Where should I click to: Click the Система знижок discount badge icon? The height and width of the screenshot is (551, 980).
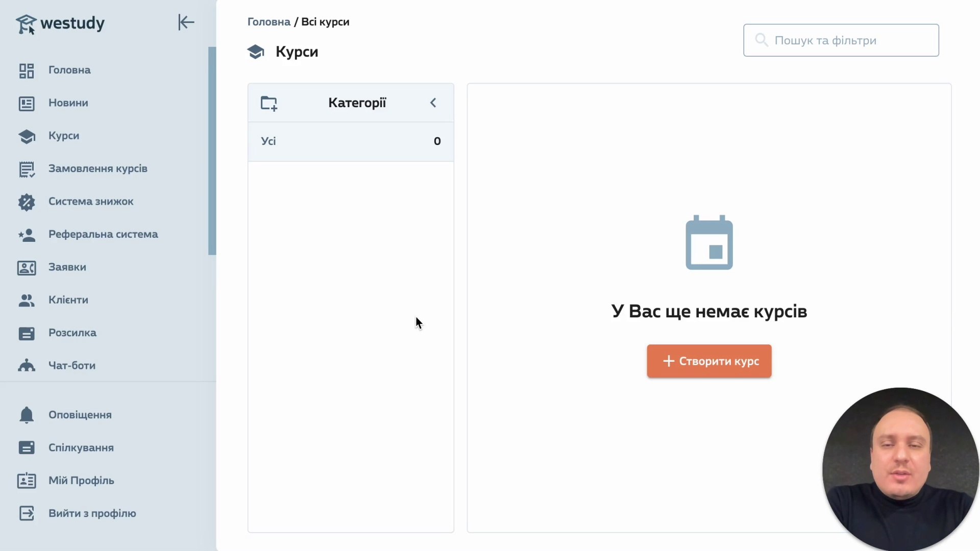tap(27, 202)
